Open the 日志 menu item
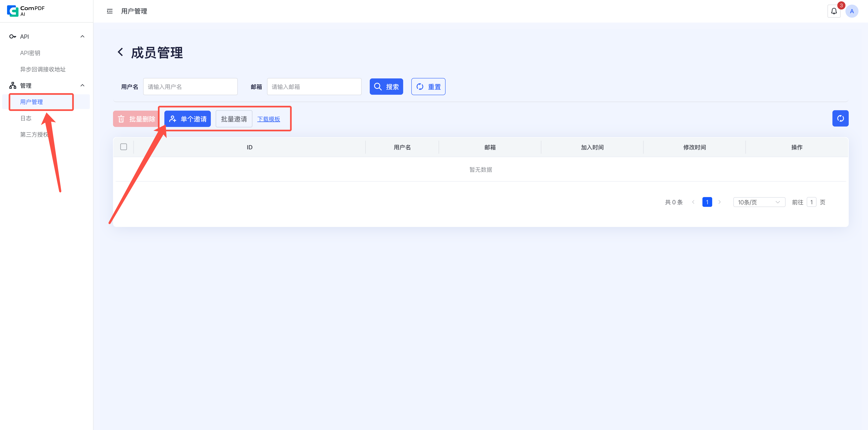This screenshot has height=430, width=868. (x=26, y=118)
